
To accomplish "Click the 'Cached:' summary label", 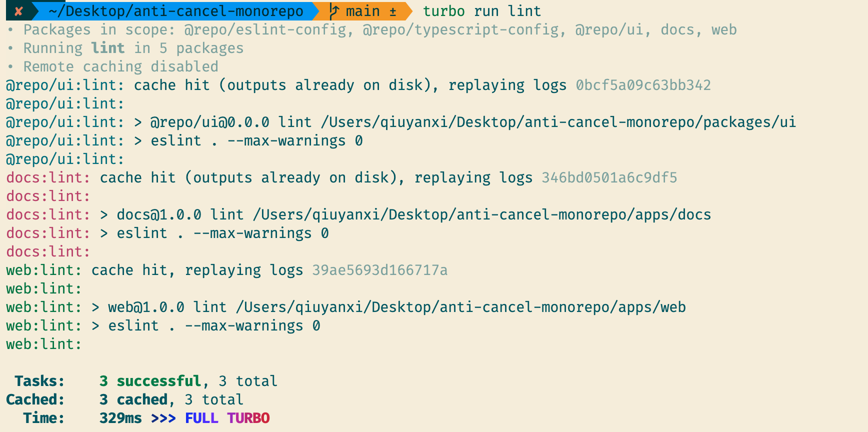I will (35, 400).
